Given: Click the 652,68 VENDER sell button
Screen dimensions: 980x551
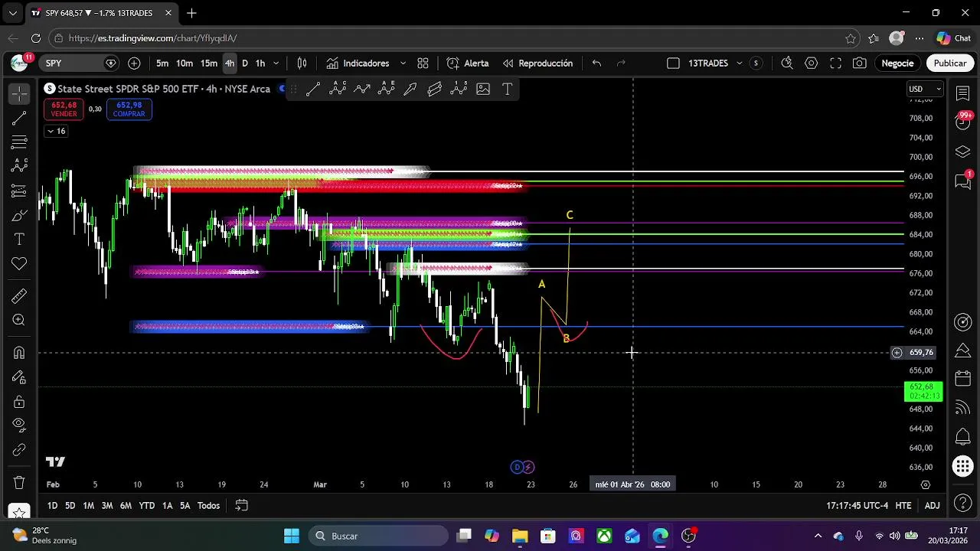Looking at the screenshot, I should [x=64, y=109].
